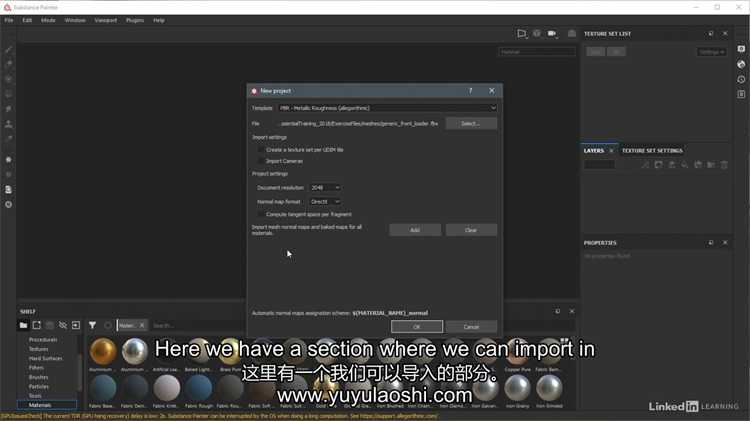Click the add effect wand icon in Layers
The image size is (750, 421).
coord(645,165)
